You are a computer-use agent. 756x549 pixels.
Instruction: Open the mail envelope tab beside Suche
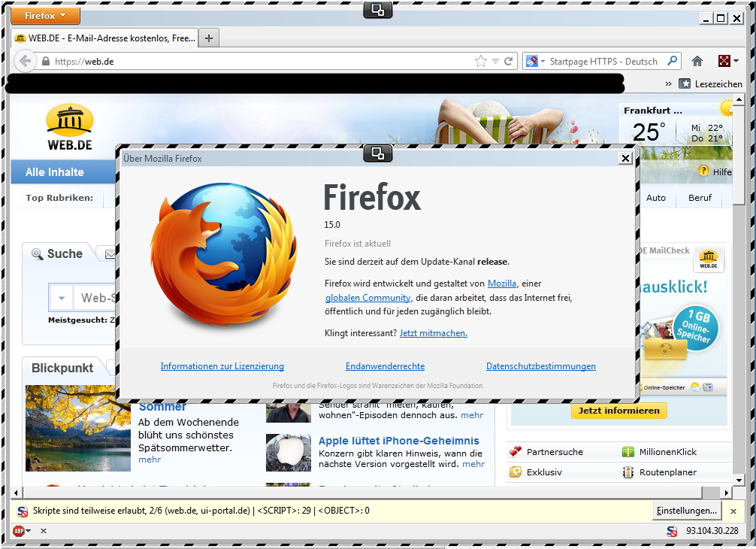(108, 253)
